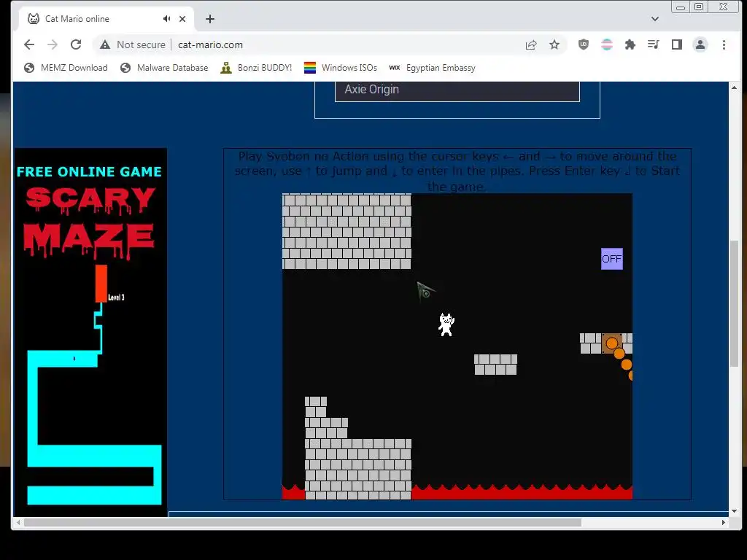
Task: Click the orange fire bar block
Action: [612, 343]
